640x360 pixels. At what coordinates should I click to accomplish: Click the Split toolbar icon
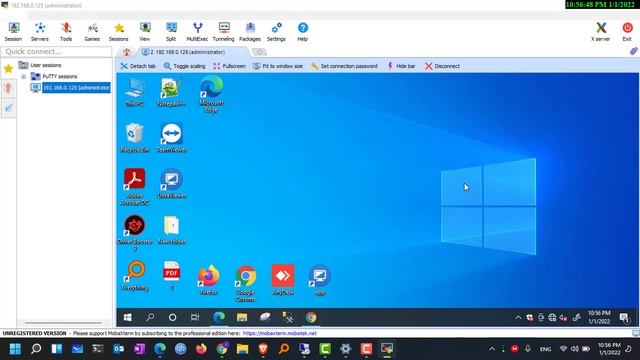click(x=171, y=32)
